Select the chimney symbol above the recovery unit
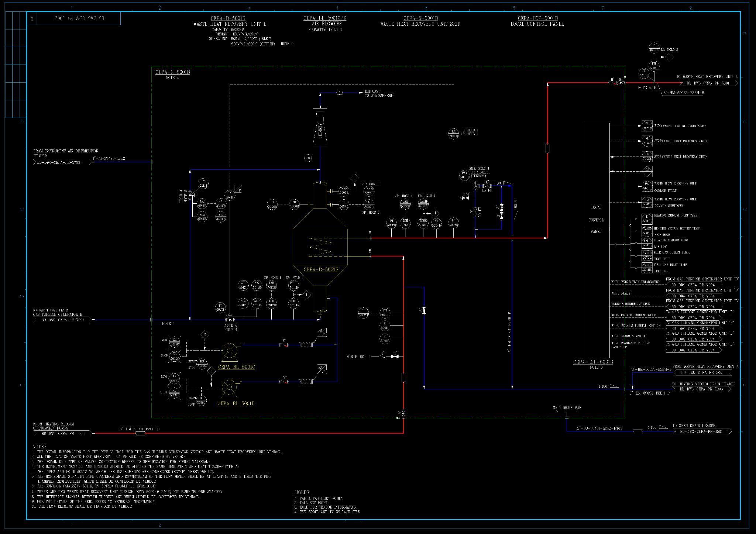Screen dimensions: 756x534 point(320,126)
